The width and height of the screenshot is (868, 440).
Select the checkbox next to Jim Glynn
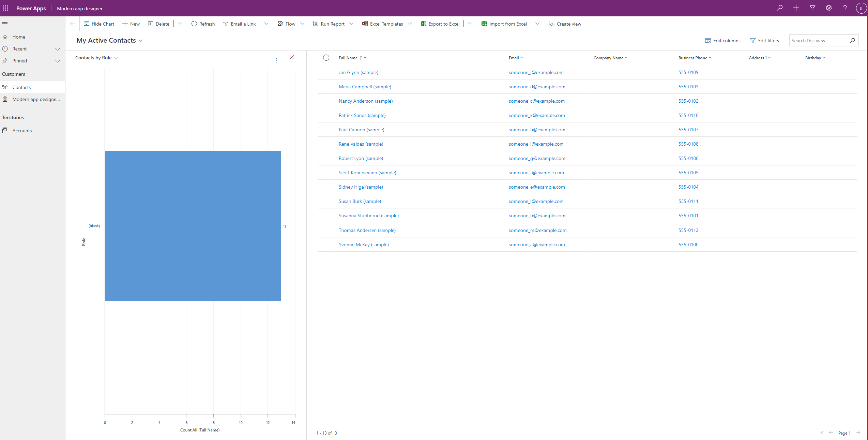tap(325, 72)
